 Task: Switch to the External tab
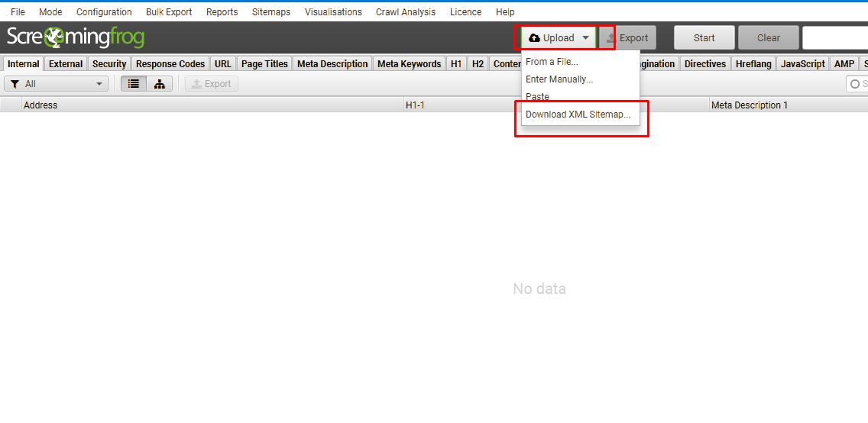(66, 64)
